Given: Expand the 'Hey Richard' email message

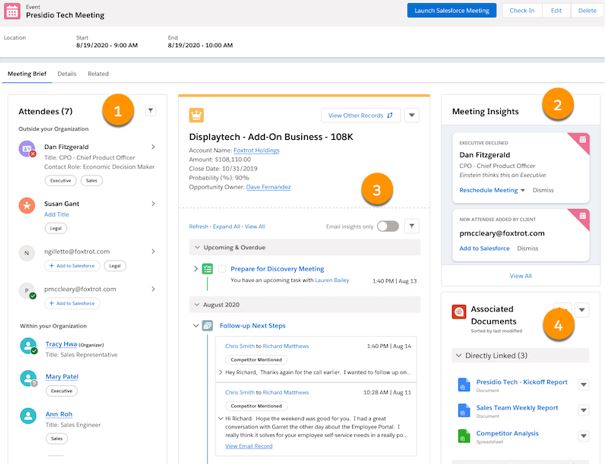Looking at the screenshot, I should pos(221,372).
